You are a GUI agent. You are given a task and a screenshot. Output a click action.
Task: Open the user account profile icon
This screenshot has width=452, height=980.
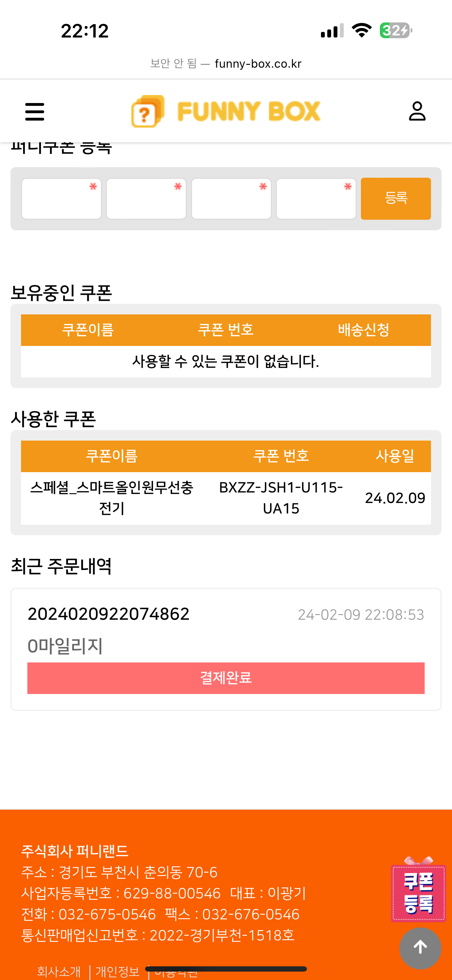coord(417,111)
